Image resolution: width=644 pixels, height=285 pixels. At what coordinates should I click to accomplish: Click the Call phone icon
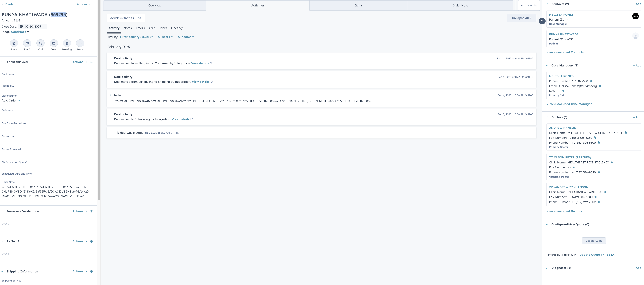point(41,43)
